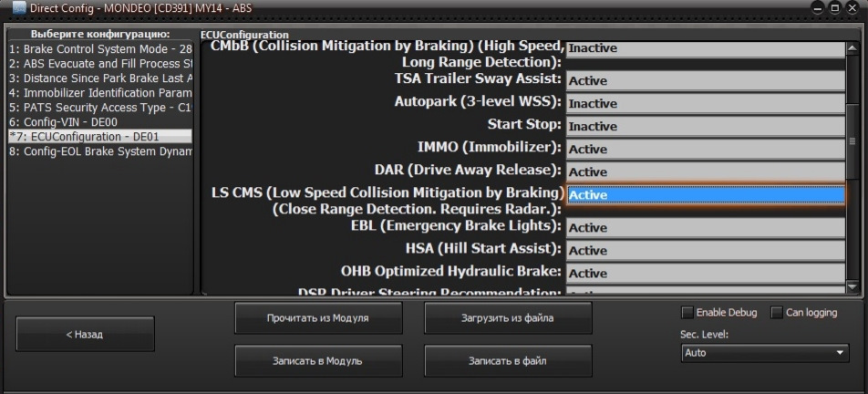Click the EBL (Emergency Brake Lights) label

click(456, 226)
